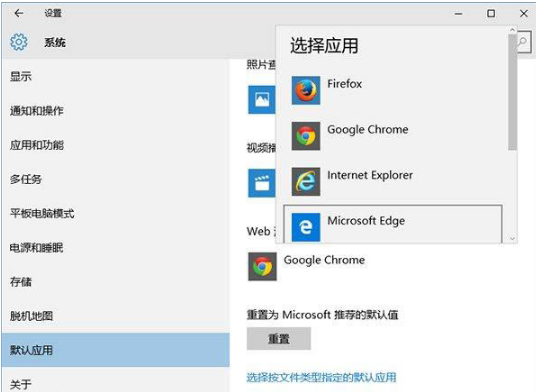The image size is (536, 392).
Task: Click the 重置 button
Action: coord(279,339)
